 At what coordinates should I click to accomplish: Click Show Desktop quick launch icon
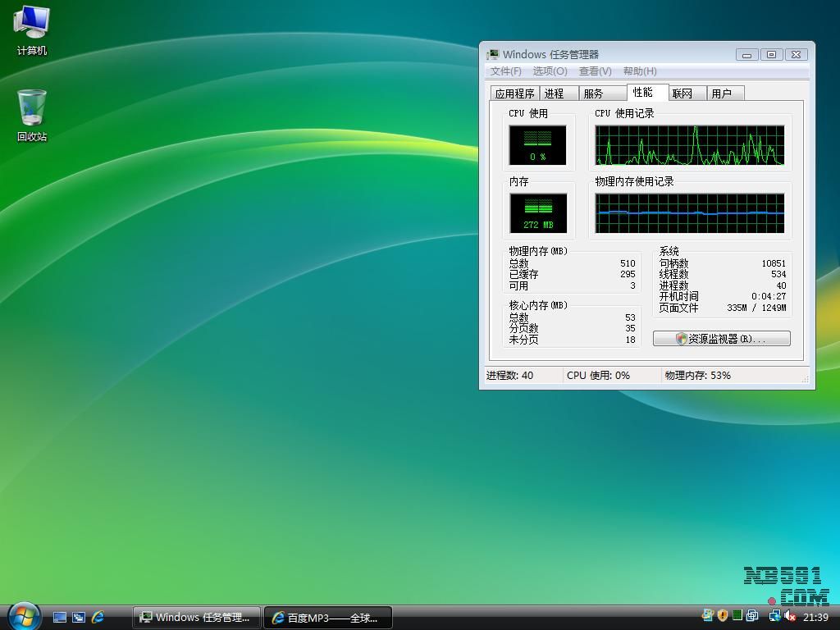tap(60, 617)
